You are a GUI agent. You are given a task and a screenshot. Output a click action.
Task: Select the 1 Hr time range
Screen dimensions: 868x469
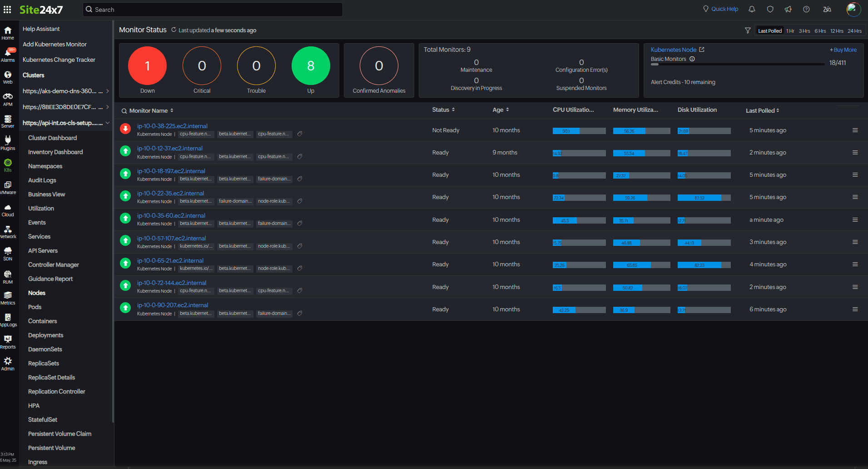click(x=790, y=31)
